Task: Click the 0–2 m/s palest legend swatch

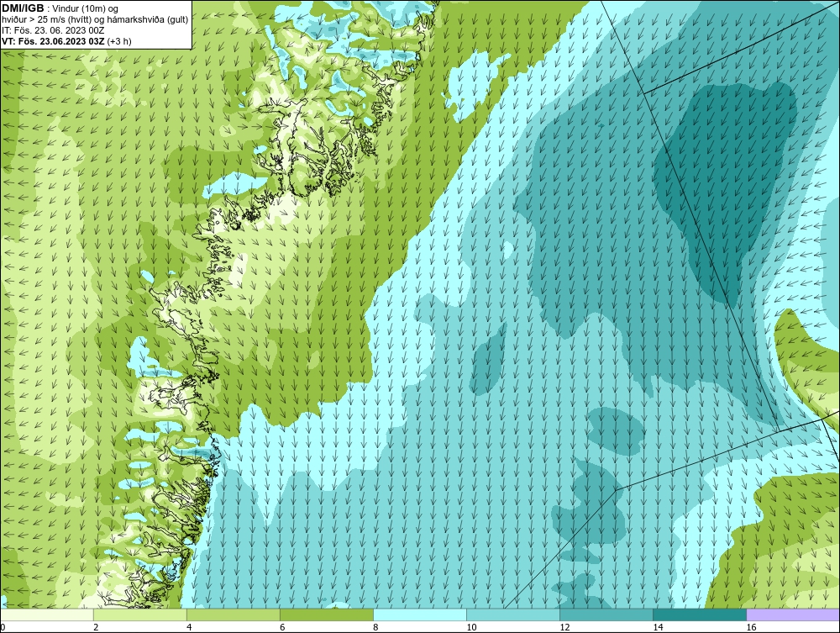Action: point(47,615)
